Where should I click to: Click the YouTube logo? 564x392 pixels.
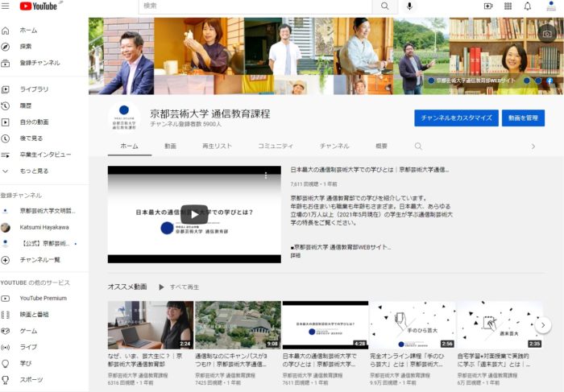click(x=39, y=6)
